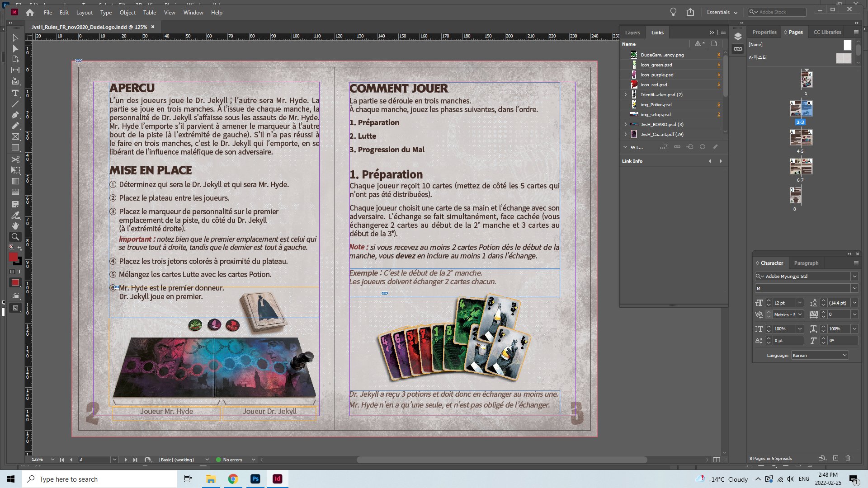The width and height of the screenshot is (868, 488).
Task: Switch to the Properties tab
Action: pyautogui.click(x=764, y=32)
